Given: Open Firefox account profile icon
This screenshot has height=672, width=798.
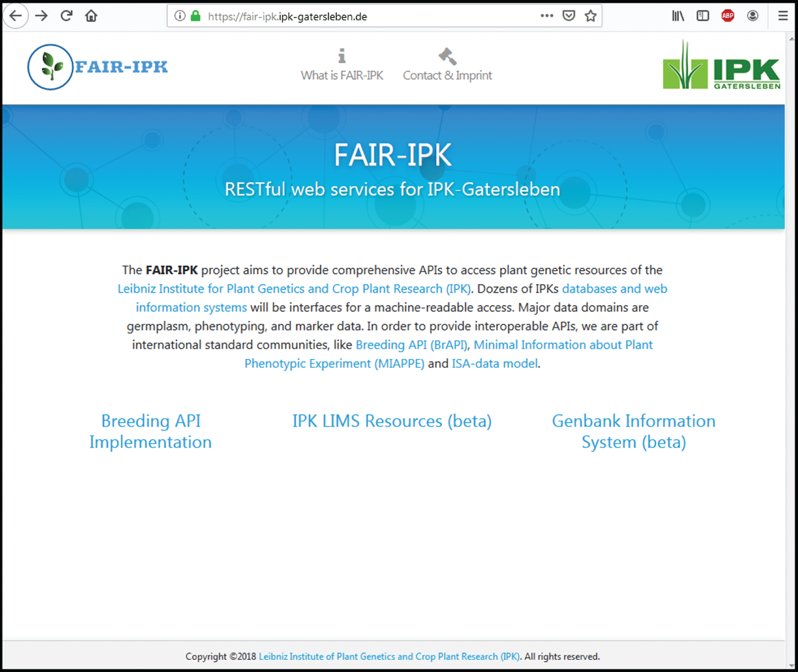Looking at the screenshot, I should 752,16.
